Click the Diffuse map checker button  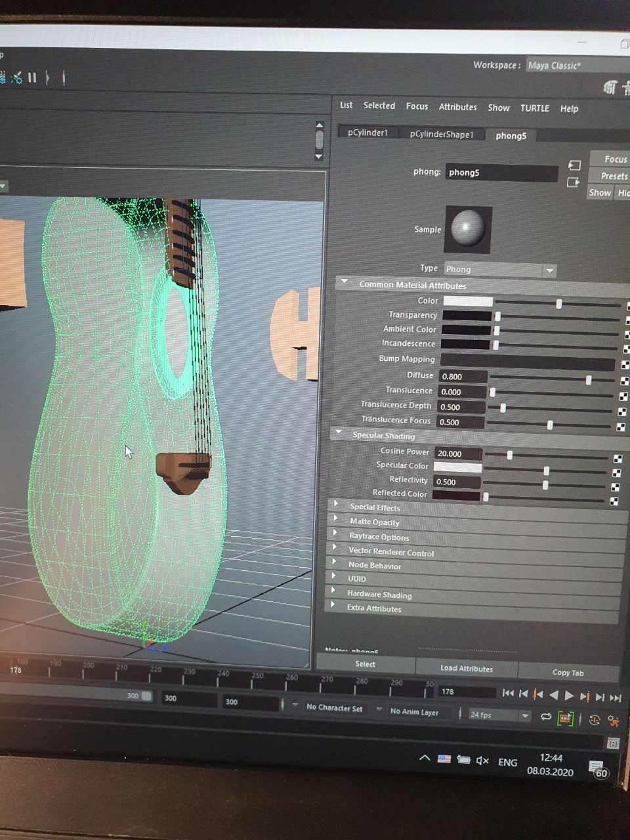(x=623, y=381)
